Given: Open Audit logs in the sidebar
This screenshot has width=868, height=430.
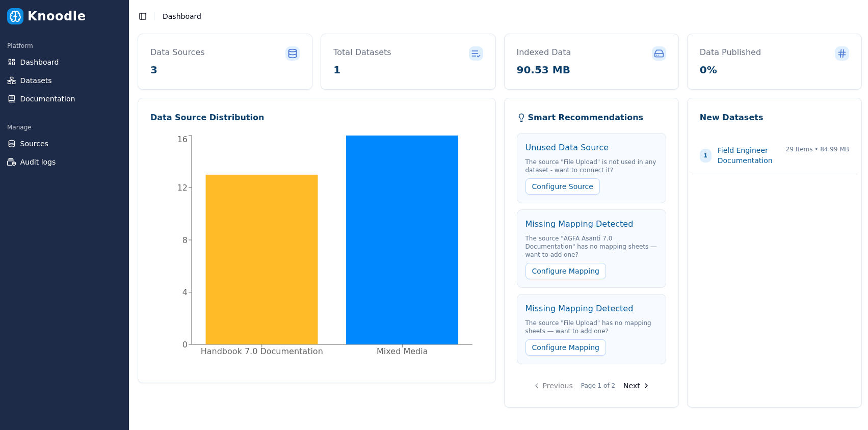Looking at the screenshot, I should 38,162.
